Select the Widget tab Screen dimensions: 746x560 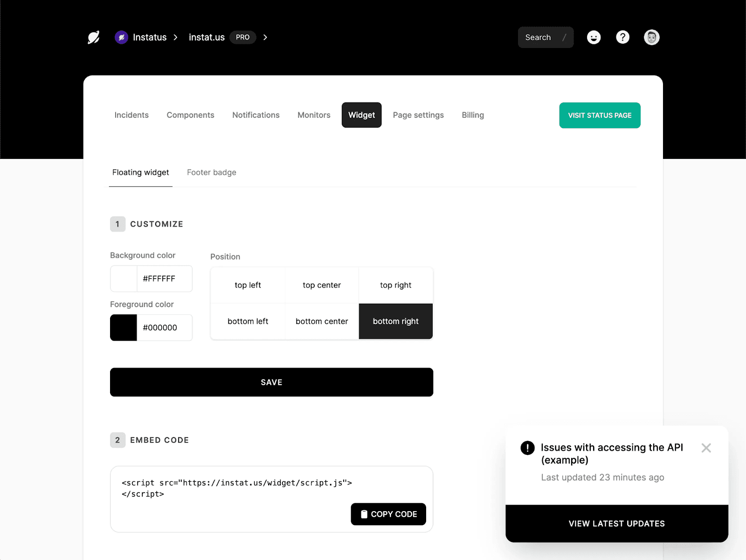(361, 115)
